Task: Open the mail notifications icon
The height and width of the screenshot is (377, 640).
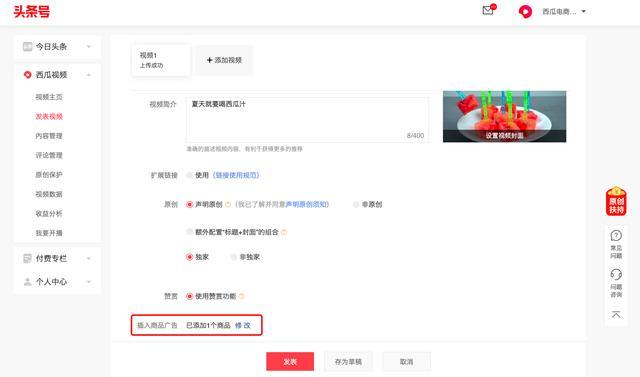Action: click(x=489, y=10)
